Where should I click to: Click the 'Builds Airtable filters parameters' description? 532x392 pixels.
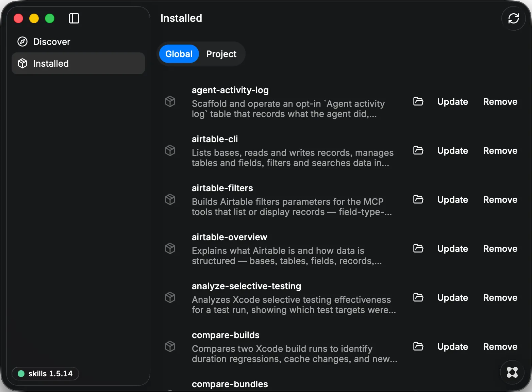(292, 207)
